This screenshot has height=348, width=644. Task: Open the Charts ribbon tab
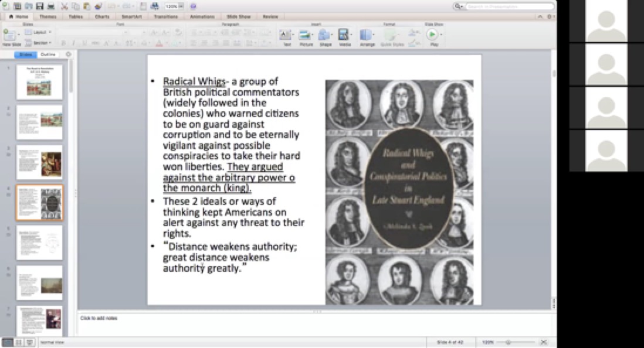102,16
